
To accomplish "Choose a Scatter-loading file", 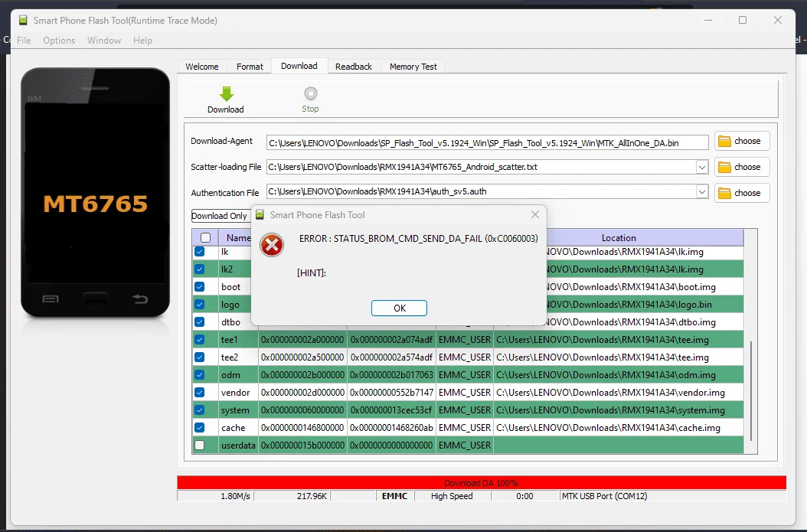I will coord(742,167).
